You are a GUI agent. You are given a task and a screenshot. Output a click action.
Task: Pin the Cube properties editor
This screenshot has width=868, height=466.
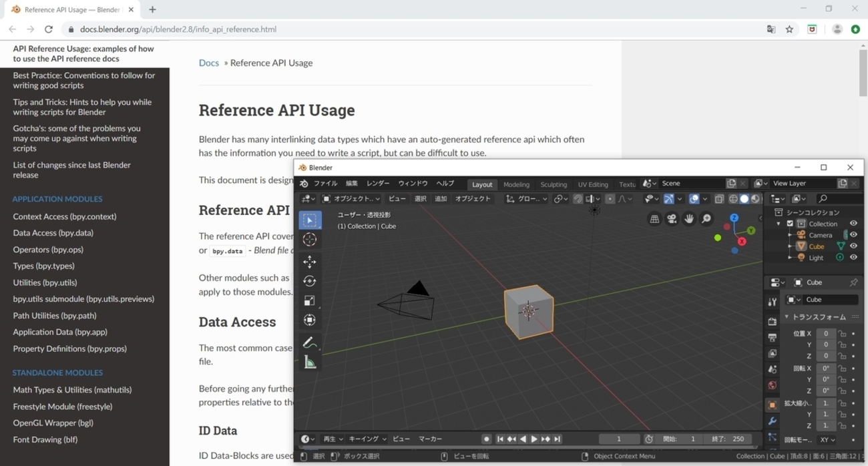(853, 282)
